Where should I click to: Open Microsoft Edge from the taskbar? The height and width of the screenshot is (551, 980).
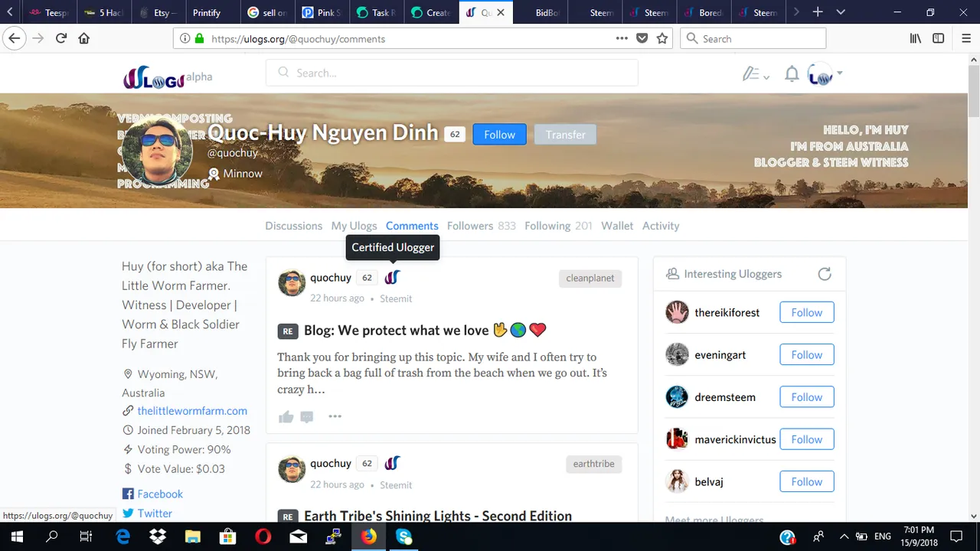[x=122, y=537]
